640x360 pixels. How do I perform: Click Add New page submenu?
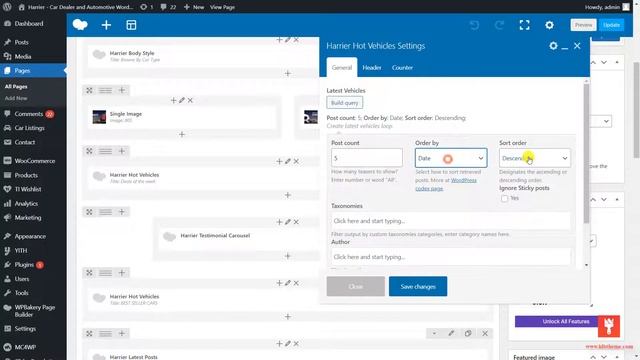click(16, 98)
